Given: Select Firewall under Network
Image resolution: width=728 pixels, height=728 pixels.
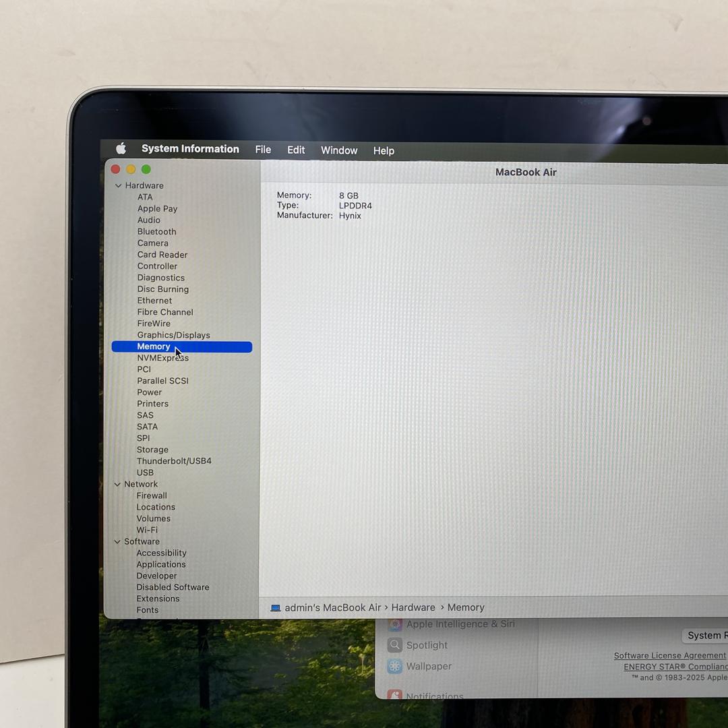Looking at the screenshot, I should pyautogui.click(x=152, y=495).
